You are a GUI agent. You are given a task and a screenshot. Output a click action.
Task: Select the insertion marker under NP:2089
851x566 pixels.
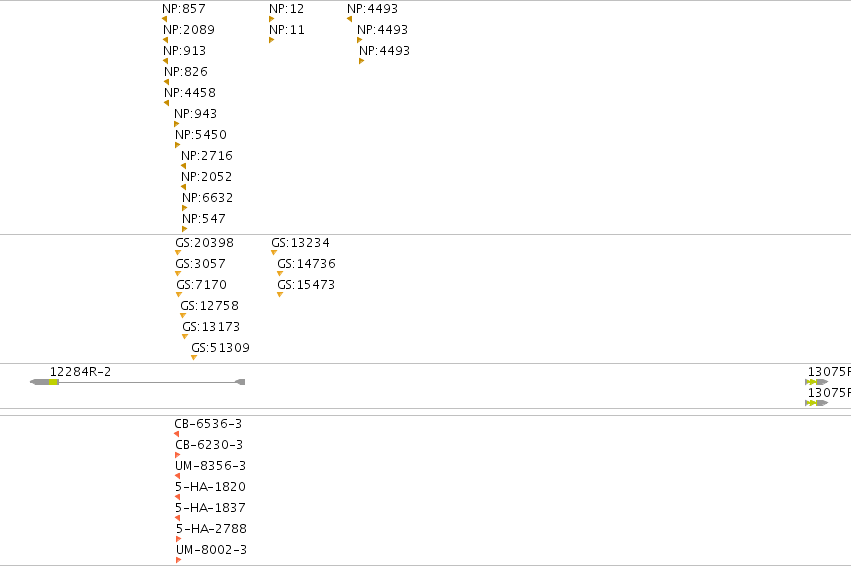pos(166,40)
